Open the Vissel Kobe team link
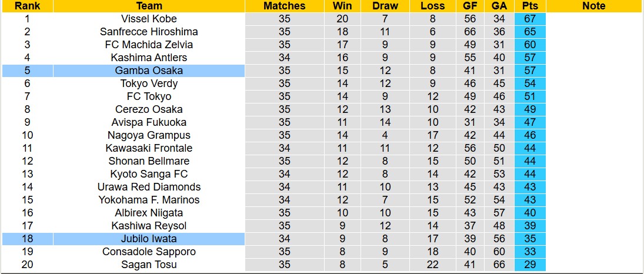 point(149,19)
